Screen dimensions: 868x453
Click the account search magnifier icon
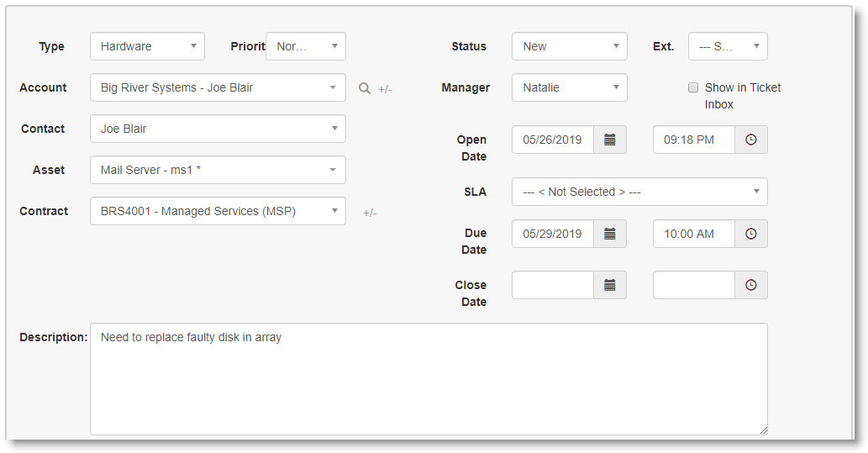coord(364,88)
